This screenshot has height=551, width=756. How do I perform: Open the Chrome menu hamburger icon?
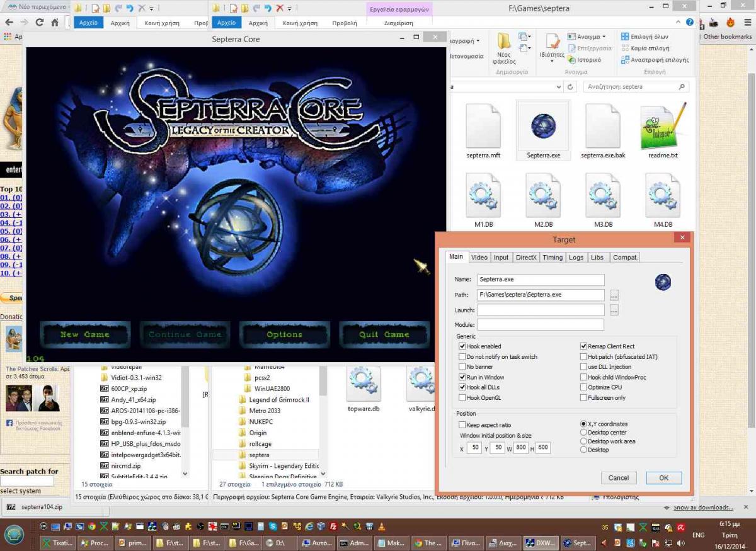coord(747,22)
